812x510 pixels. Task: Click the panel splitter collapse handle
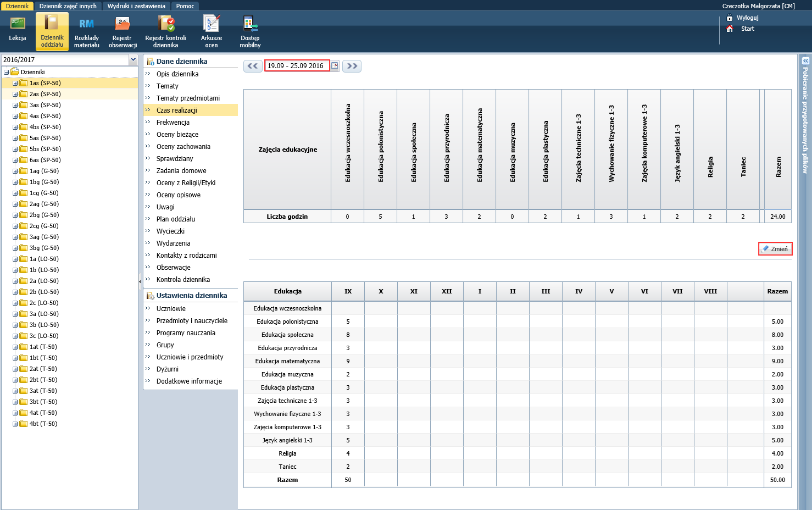[x=140, y=281]
